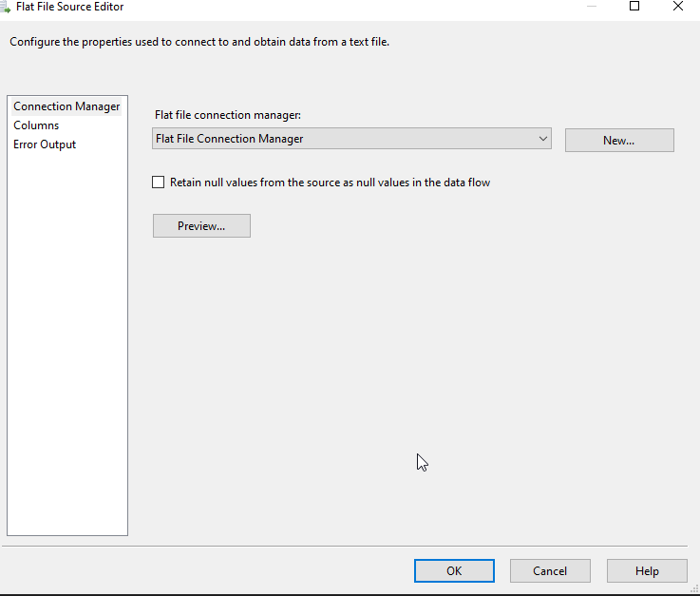Dismiss the dialog with Cancel
The height and width of the screenshot is (596, 700).
pos(550,570)
